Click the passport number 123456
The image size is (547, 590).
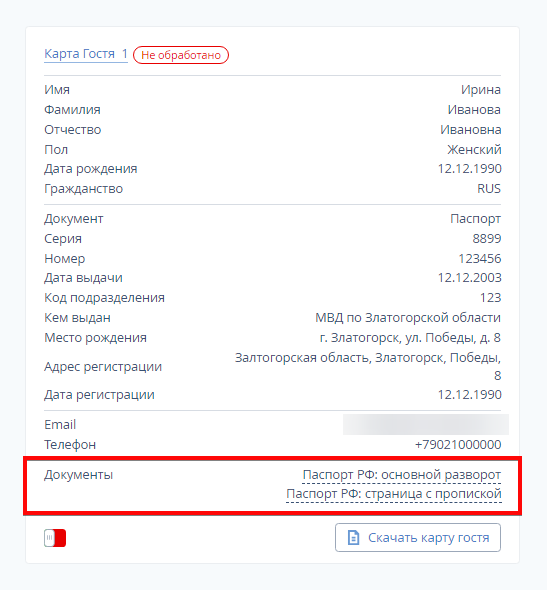pos(480,259)
